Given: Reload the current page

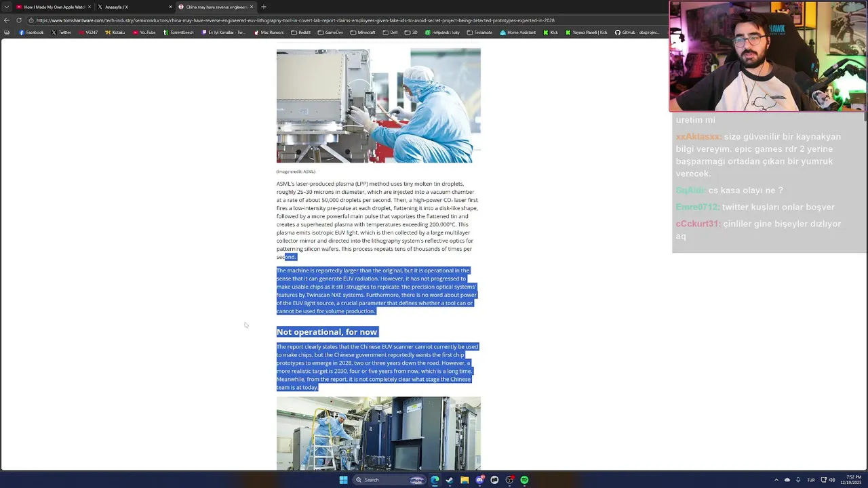Looking at the screenshot, I should coord(19,20).
